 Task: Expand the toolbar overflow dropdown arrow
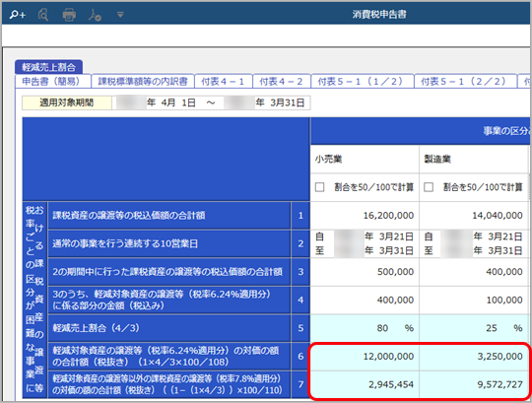tap(120, 15)
